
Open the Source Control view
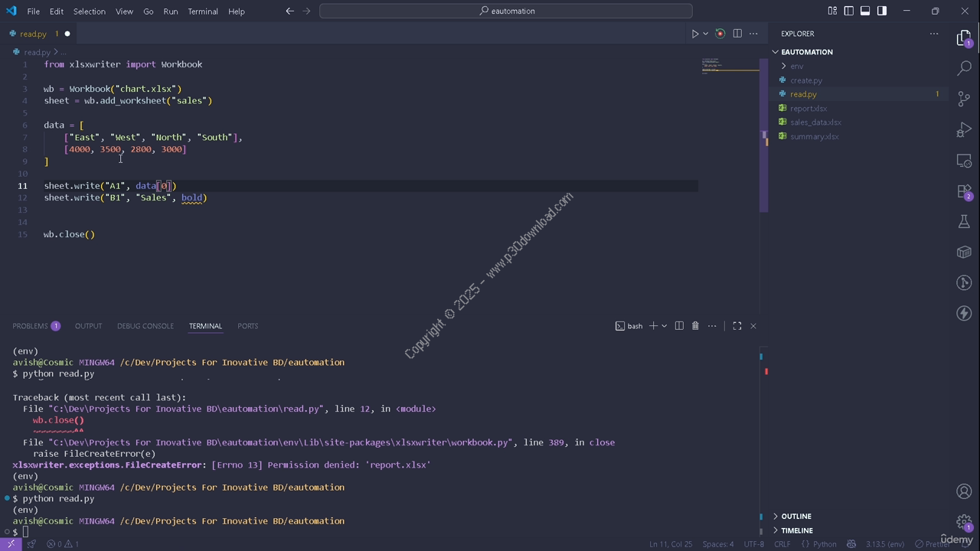[964, 99]
